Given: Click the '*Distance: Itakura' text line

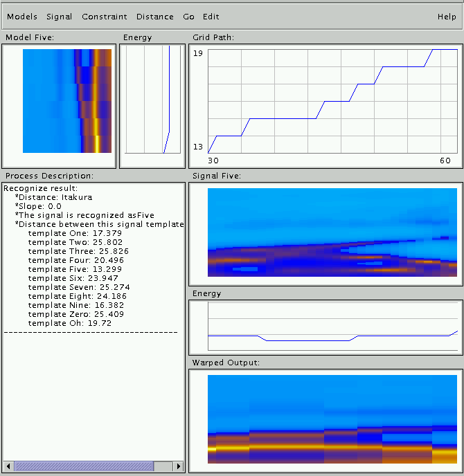Looking at the screenshot, I should pos(53,197).
